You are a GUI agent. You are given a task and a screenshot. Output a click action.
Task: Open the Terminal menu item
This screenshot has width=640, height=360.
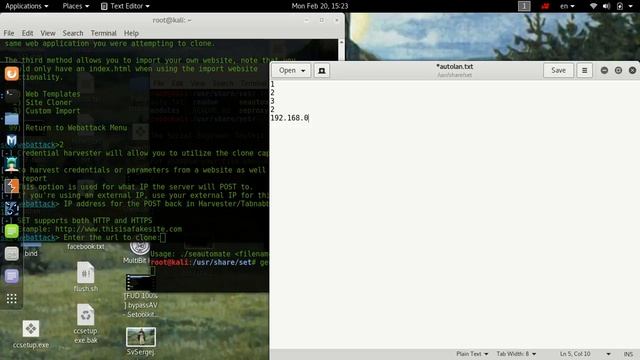103,33
